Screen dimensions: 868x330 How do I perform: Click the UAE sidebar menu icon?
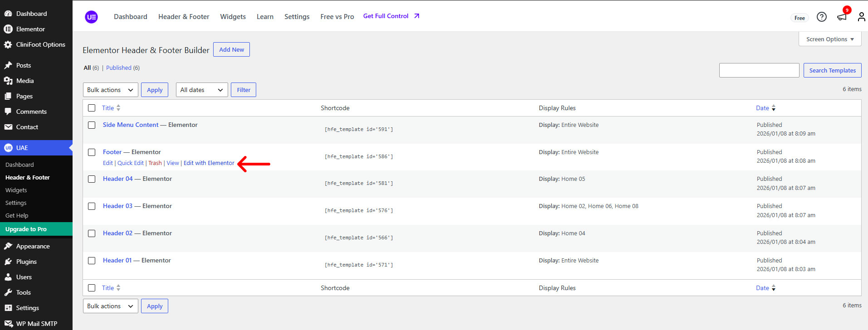8,148
